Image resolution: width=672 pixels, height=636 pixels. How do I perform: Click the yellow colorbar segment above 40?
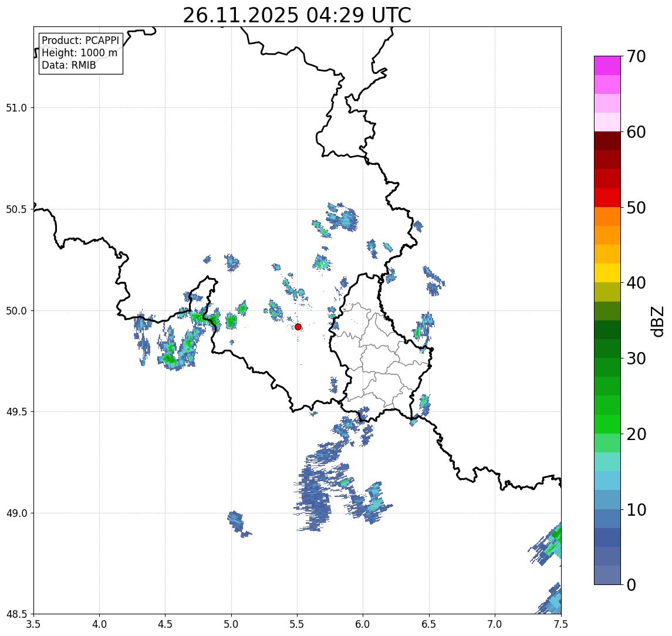click(x=607, y=273)
